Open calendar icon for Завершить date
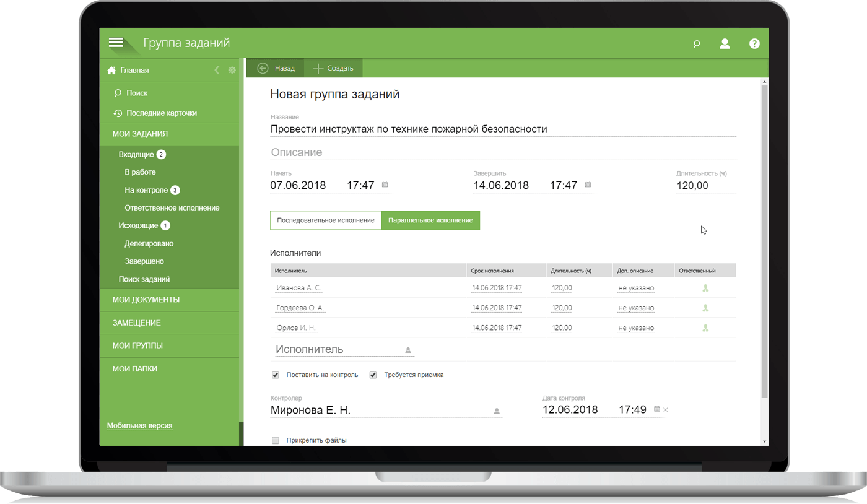Image resolution: width=867 pixels, height=504 pixels. point(588,185)
